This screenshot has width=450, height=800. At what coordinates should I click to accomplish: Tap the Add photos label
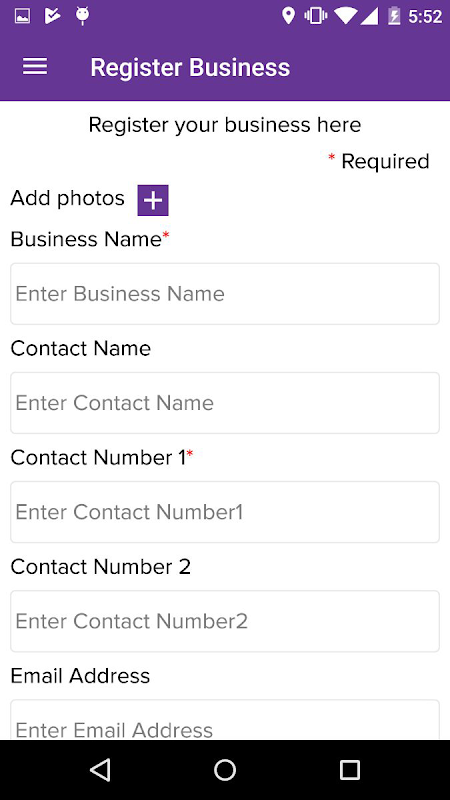click(67, 198)
